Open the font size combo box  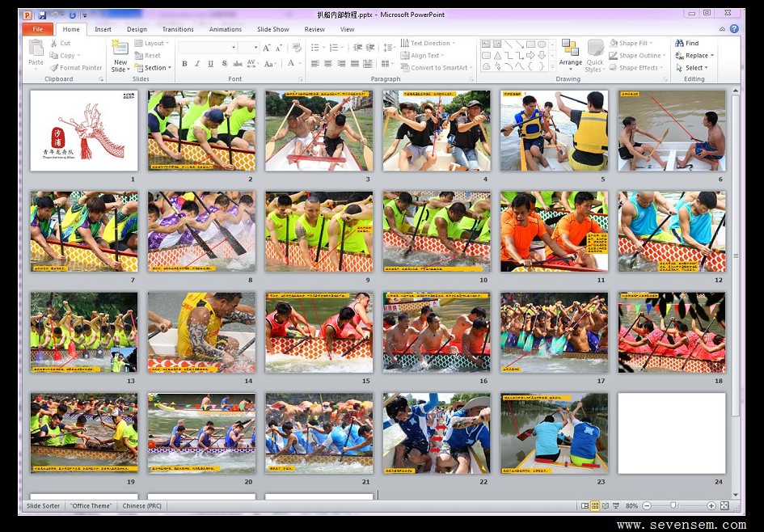249,47
